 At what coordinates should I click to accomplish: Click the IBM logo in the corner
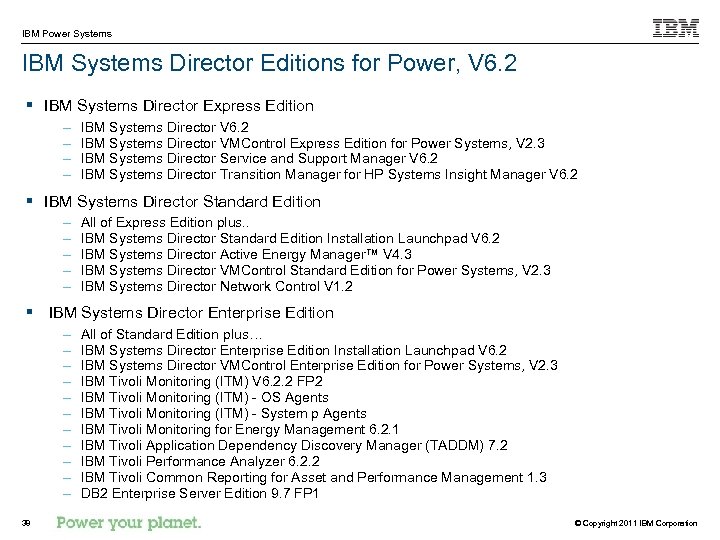pos(676,28)
